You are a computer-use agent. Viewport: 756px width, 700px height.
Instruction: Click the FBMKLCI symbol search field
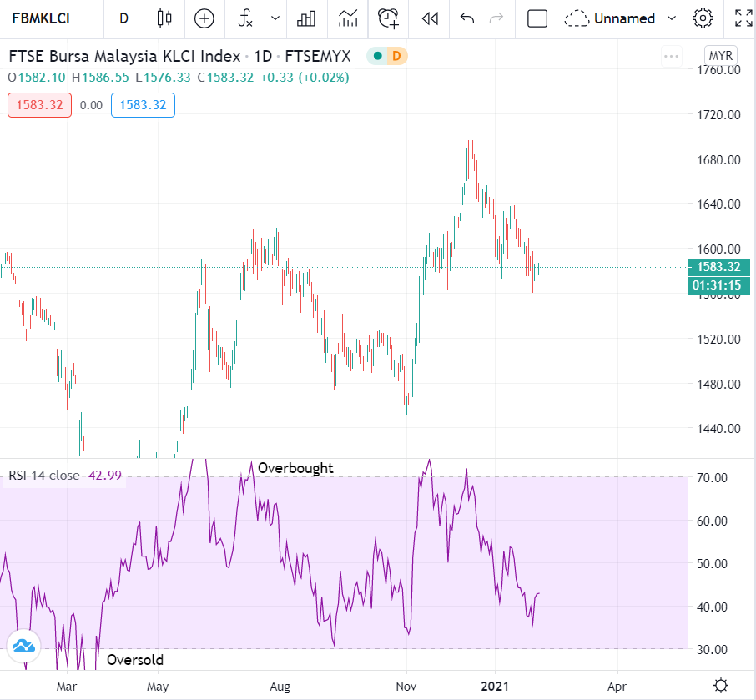(41, 18)
